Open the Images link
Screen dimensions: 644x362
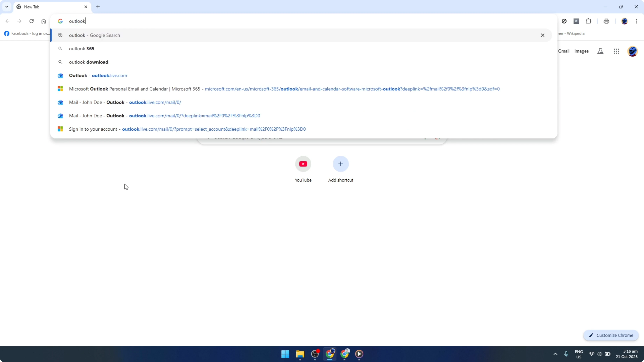point(582,51)
